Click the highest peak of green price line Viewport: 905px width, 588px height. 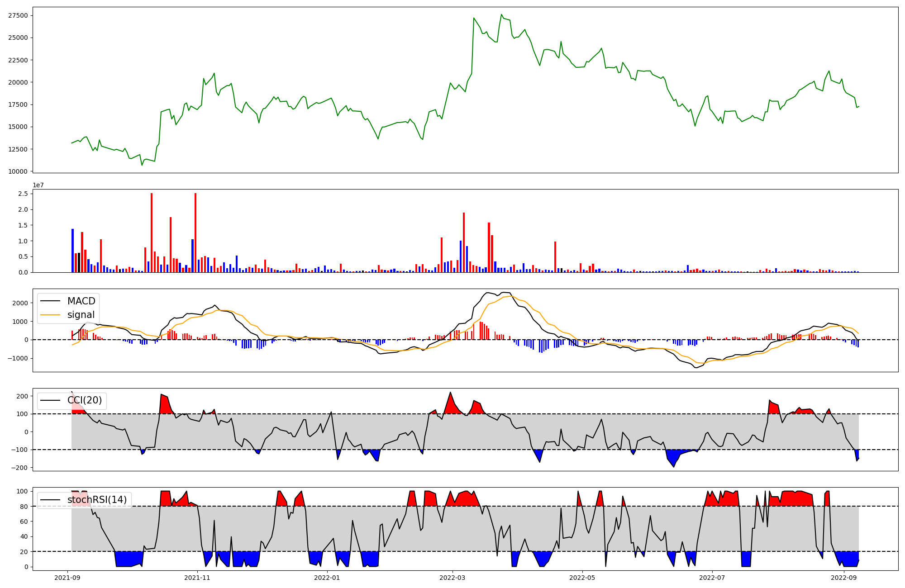click(x=501, y=14)
